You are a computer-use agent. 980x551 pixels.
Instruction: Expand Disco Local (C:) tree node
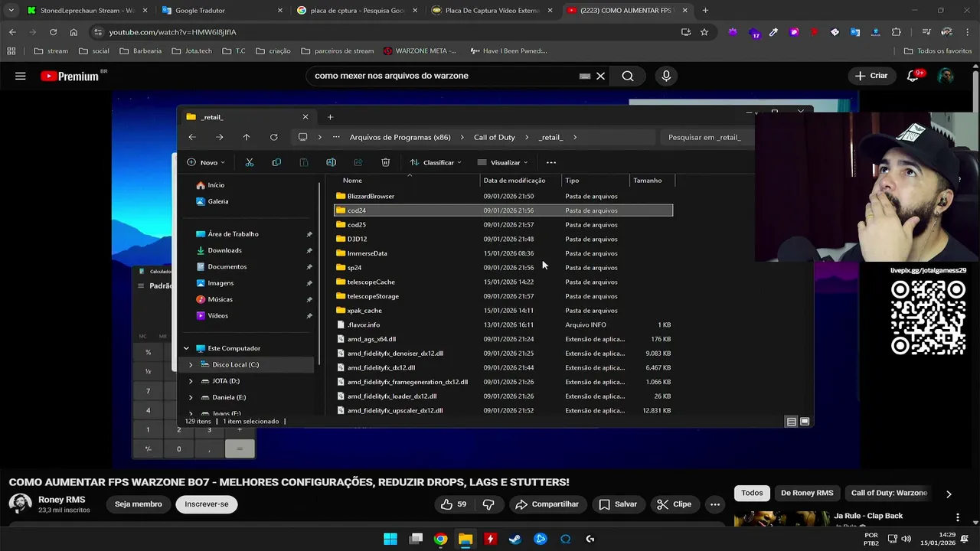(191, 365)
